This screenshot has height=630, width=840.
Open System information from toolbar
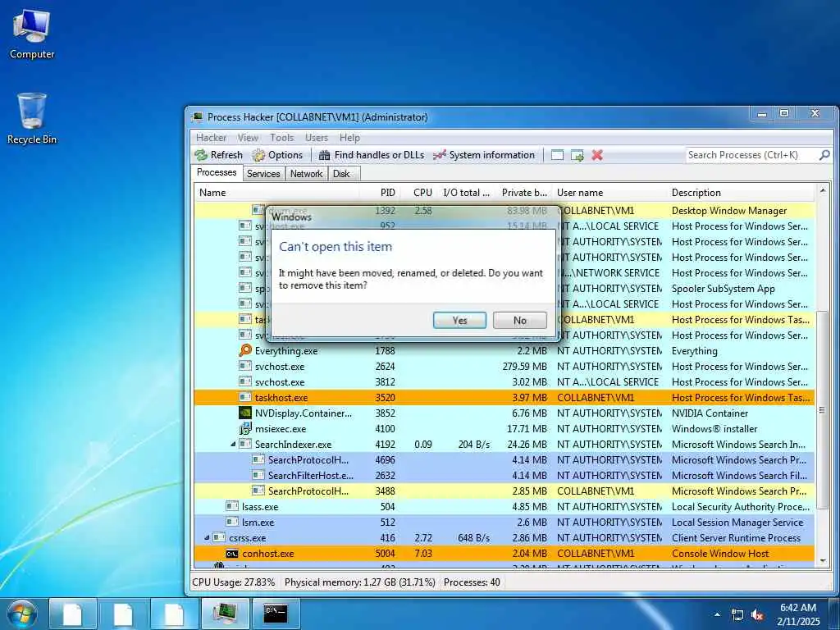(x=484, y=155)
